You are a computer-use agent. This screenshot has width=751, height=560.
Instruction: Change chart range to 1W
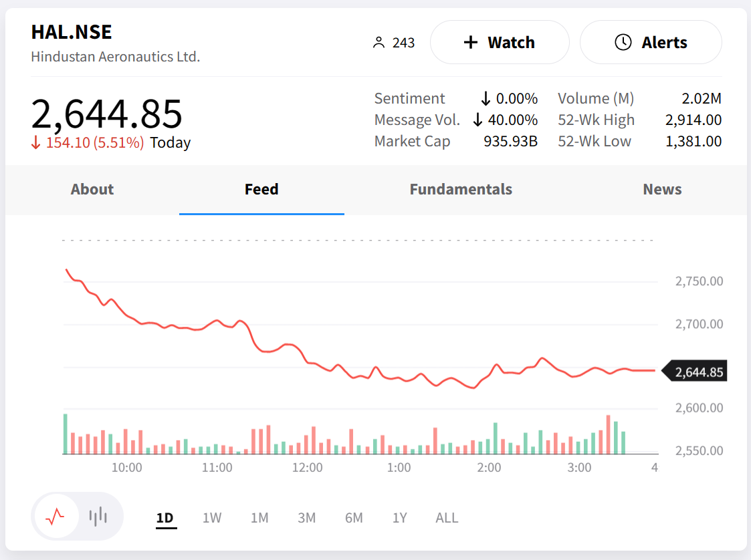[x=212, y=518]
